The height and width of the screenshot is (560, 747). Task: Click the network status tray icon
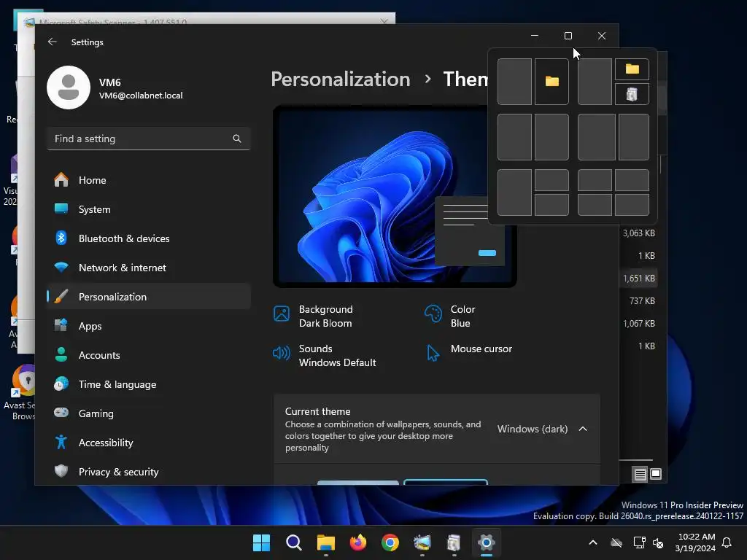click(638, 542)
